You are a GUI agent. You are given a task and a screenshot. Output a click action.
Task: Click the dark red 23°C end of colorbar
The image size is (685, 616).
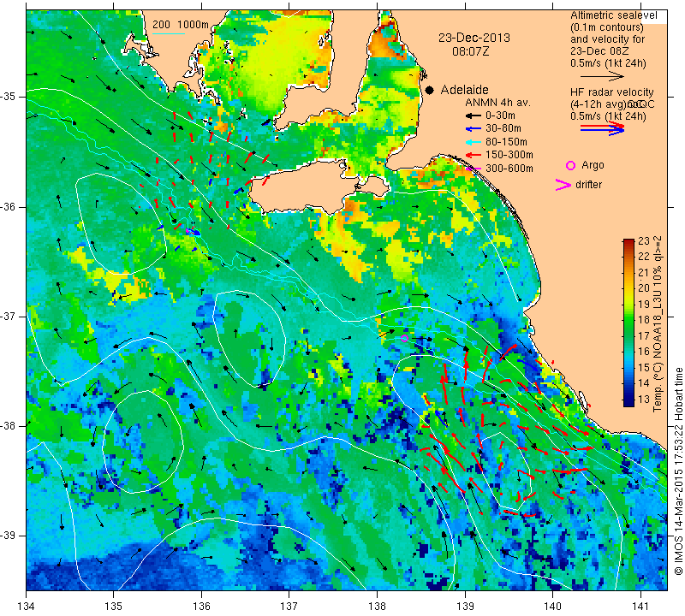click(628, 242)
